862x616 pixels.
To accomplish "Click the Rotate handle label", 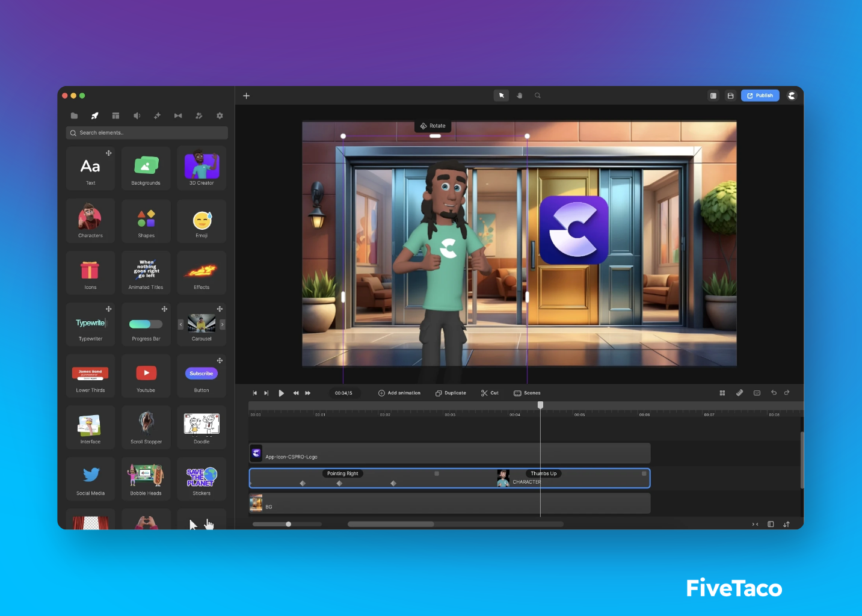I will click(x=433, y=126).
